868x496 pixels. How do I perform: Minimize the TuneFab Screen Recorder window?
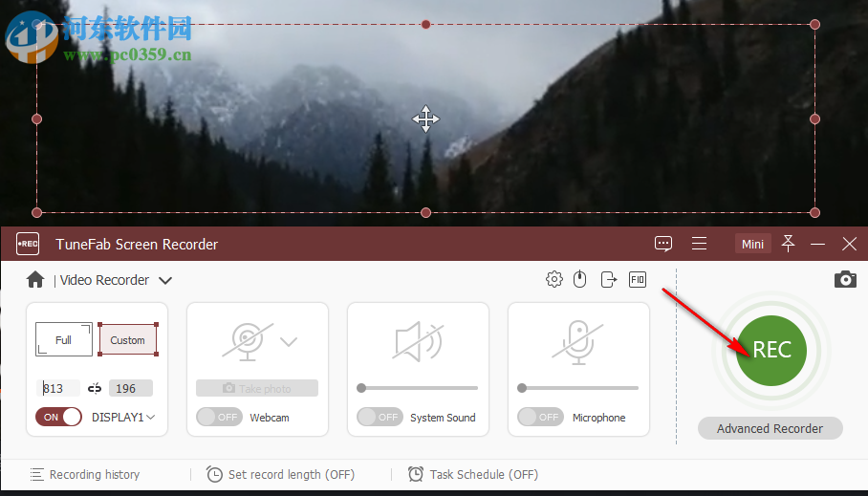[817, 244]
